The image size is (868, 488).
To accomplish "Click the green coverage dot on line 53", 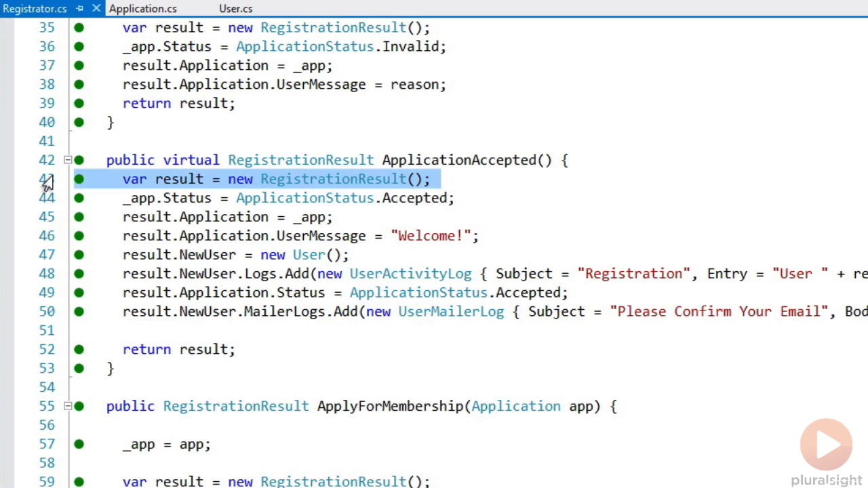I will (79, 368).
